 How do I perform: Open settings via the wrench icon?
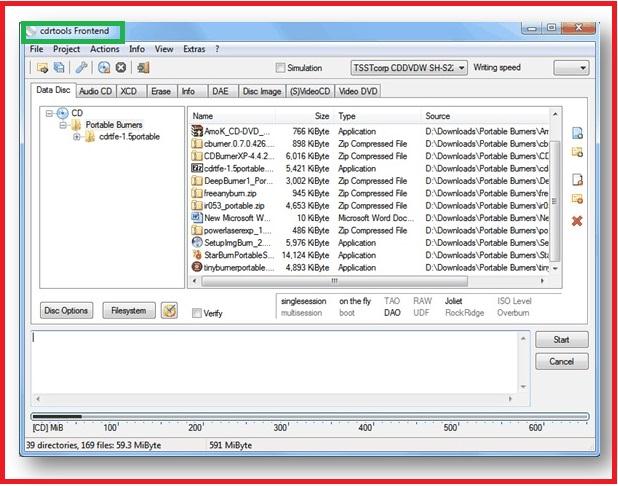82,68
